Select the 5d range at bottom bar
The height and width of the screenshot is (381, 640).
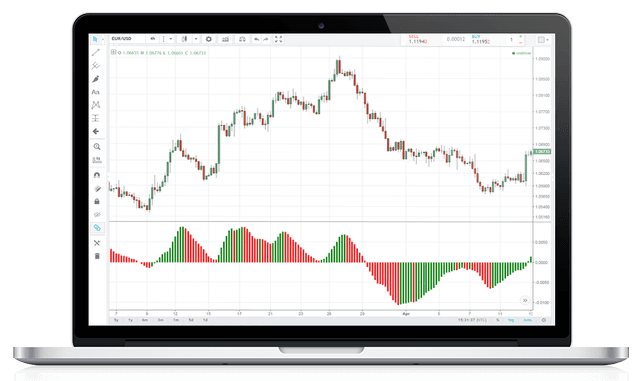coord(191,320)
